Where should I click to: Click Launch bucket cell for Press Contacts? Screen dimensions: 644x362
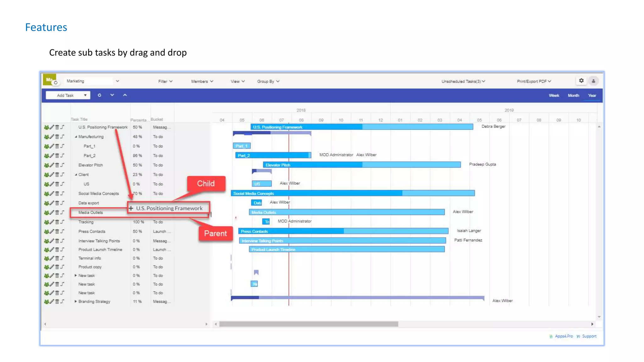[x=162, y=232]
